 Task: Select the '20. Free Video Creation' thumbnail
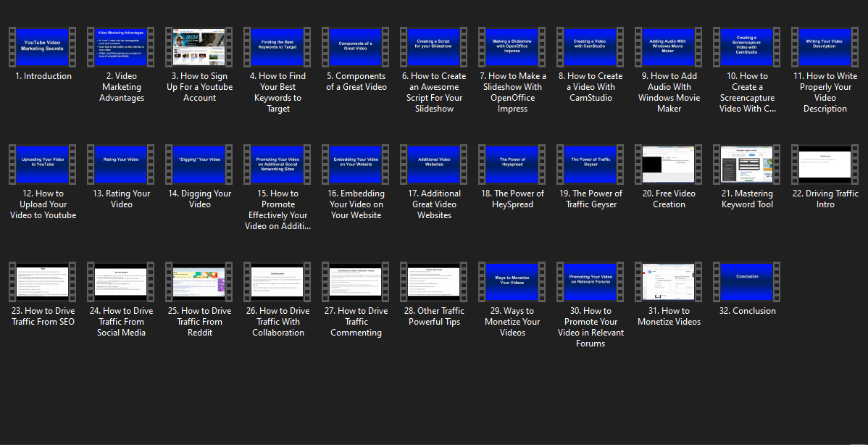(669, 165)
